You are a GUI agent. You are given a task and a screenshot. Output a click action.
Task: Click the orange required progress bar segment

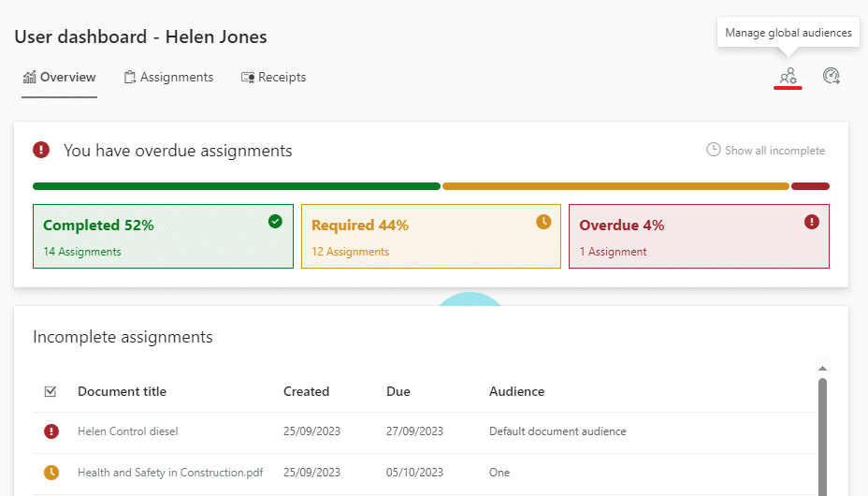point(615,186)
